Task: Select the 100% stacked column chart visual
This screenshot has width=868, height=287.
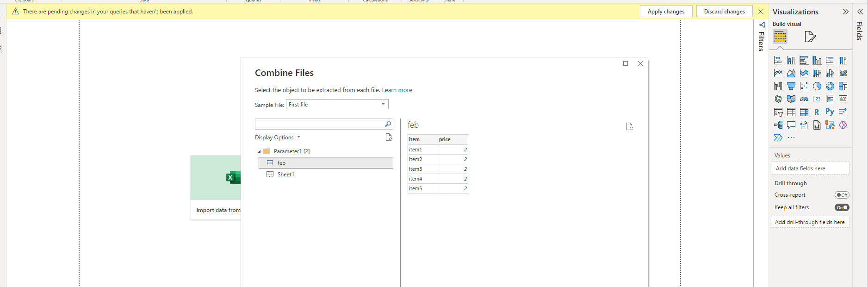Action: pyautogui.click(x=843, y=60)
